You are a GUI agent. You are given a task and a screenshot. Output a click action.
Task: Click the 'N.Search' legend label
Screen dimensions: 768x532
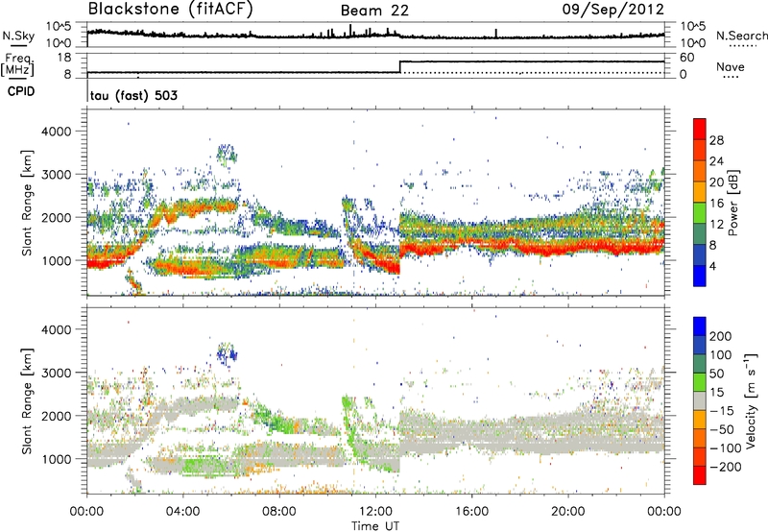741,36
